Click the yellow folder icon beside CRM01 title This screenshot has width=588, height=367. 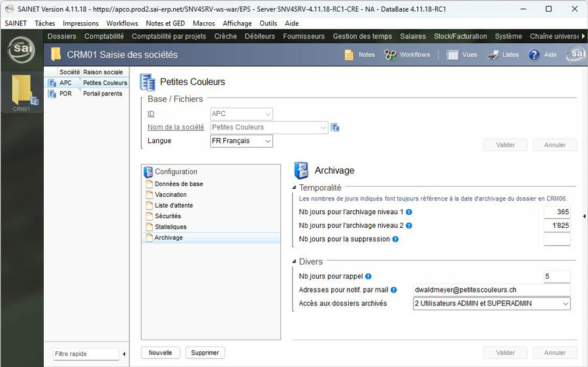[x=56, y=54]
